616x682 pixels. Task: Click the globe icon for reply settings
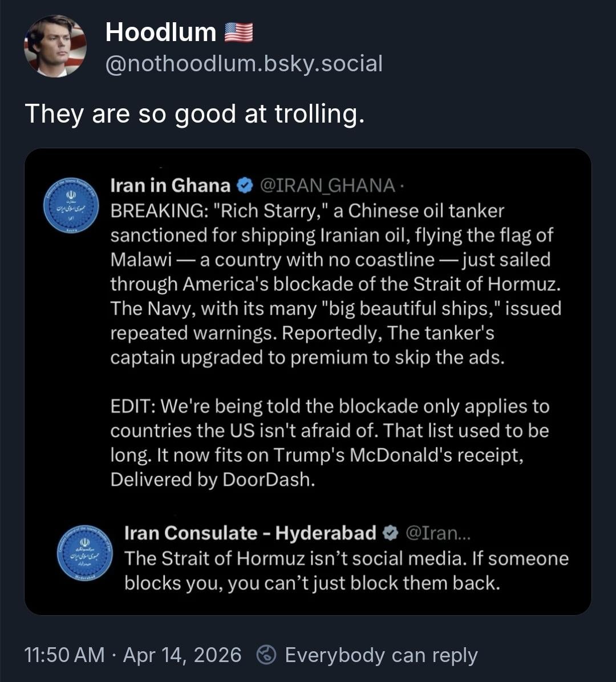tap(266, 655)
